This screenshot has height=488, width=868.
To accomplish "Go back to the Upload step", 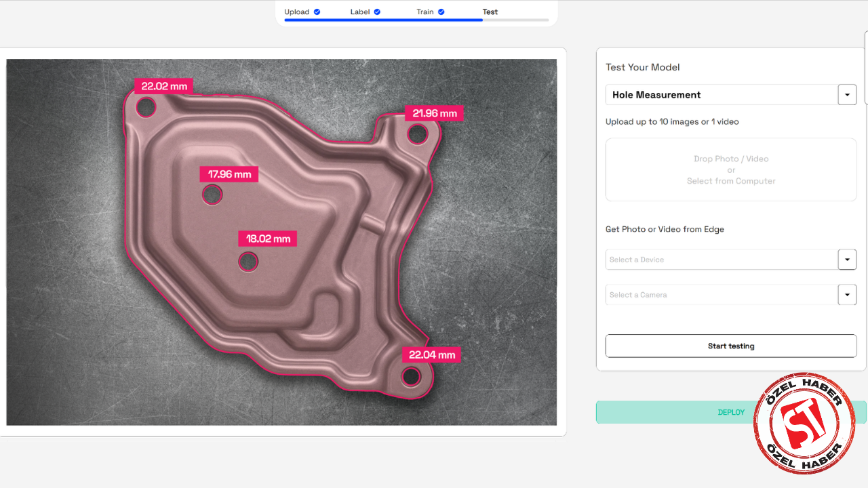I will [297, 12].
